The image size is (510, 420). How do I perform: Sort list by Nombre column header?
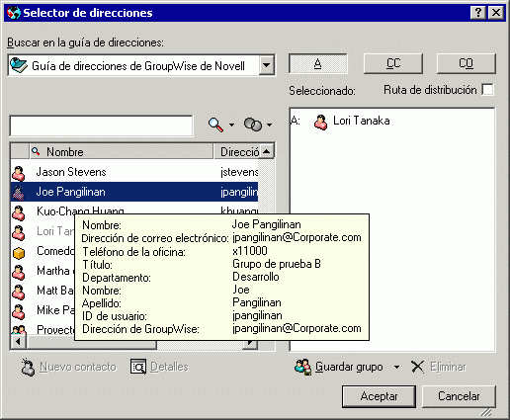coord(122,152)
